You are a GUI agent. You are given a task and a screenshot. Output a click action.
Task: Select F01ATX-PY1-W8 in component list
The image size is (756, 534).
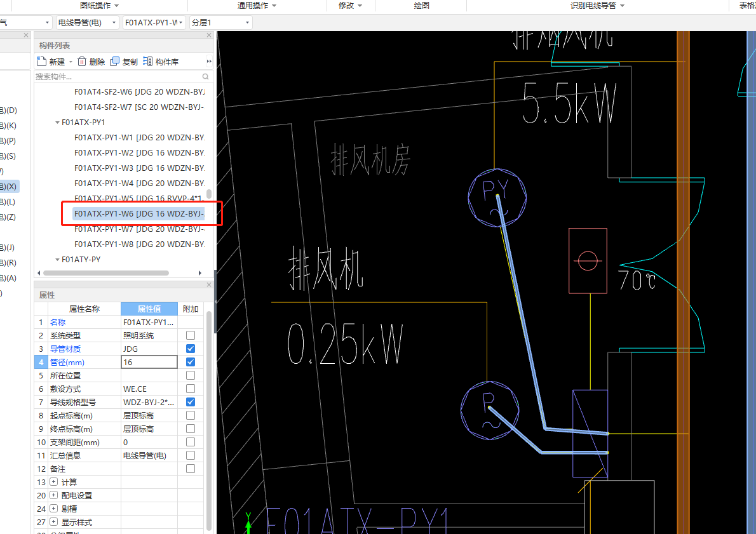(139, 244)
